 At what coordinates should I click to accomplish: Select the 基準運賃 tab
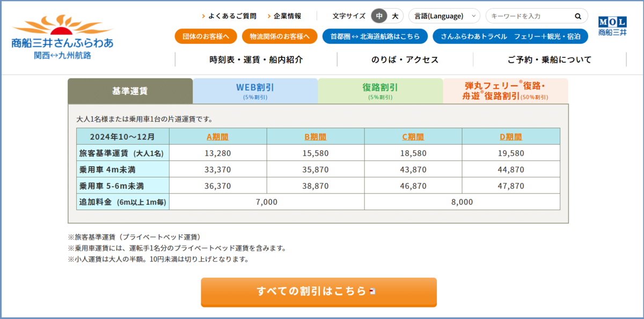pos(130,91)
